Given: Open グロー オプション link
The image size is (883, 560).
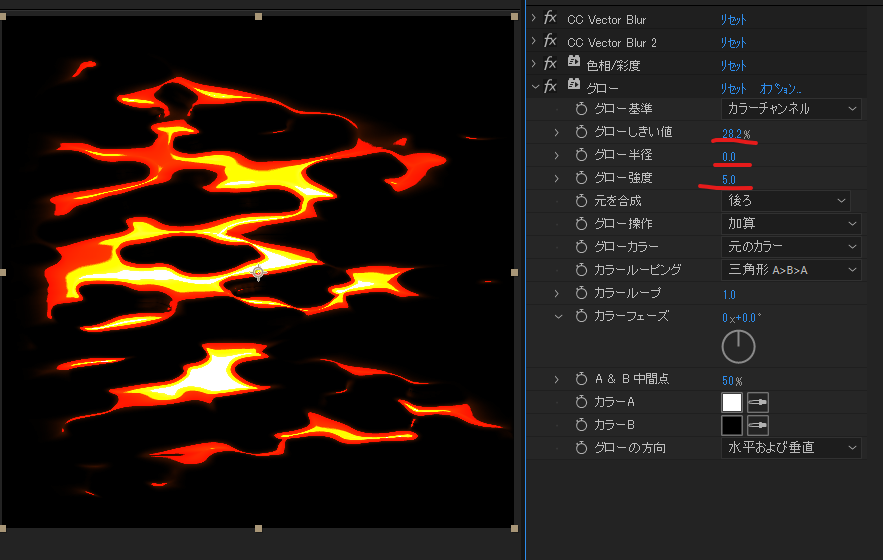Looking at the screenshot, I should [x=781, y=89].
